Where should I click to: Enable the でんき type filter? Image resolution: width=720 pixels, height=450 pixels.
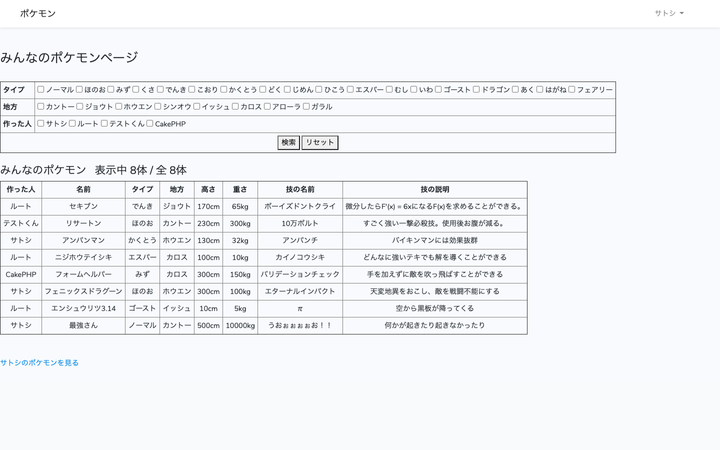(x=160, y=90)
